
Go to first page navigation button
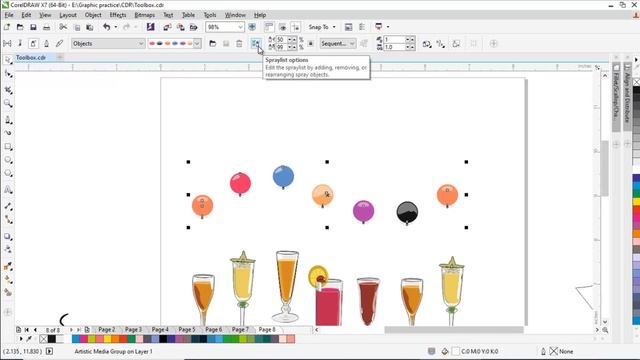[x=27, y=329]
